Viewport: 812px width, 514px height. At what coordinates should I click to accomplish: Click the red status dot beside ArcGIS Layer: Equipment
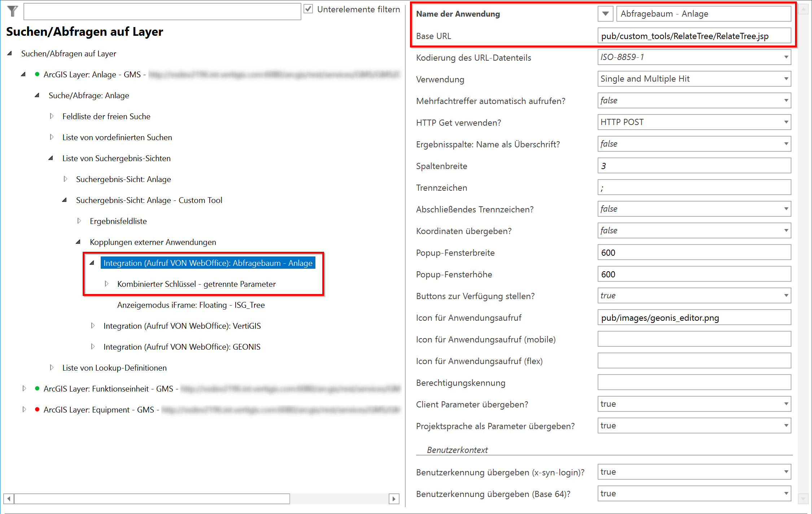click(x=37, y=410)
